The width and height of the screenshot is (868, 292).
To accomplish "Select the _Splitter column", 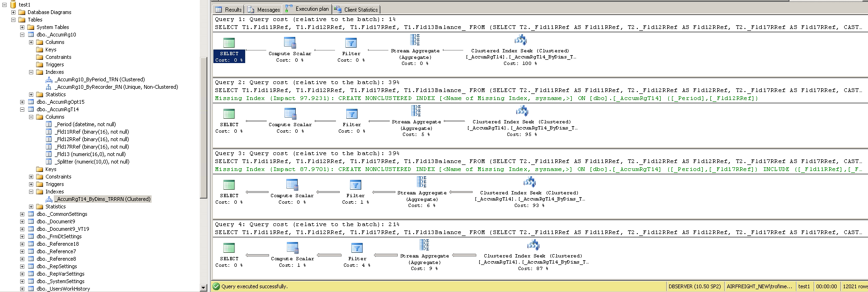I will 92,162.
